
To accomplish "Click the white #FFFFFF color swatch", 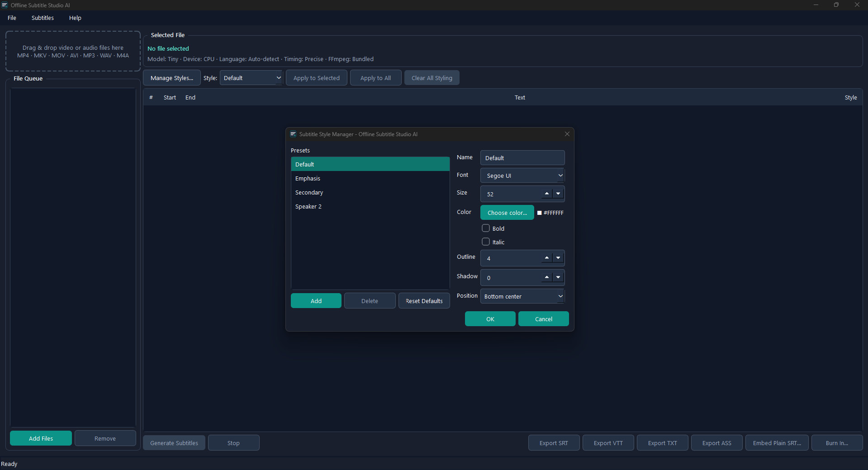I will point(539,213).
